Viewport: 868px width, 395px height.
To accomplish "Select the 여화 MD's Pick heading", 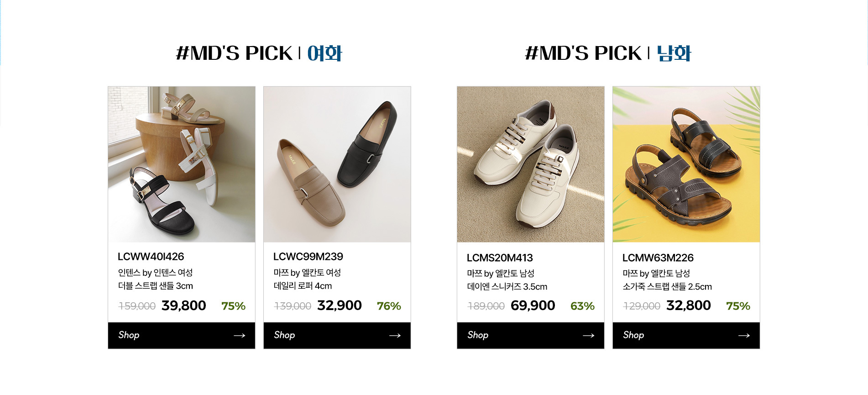I will coord(259,53).
